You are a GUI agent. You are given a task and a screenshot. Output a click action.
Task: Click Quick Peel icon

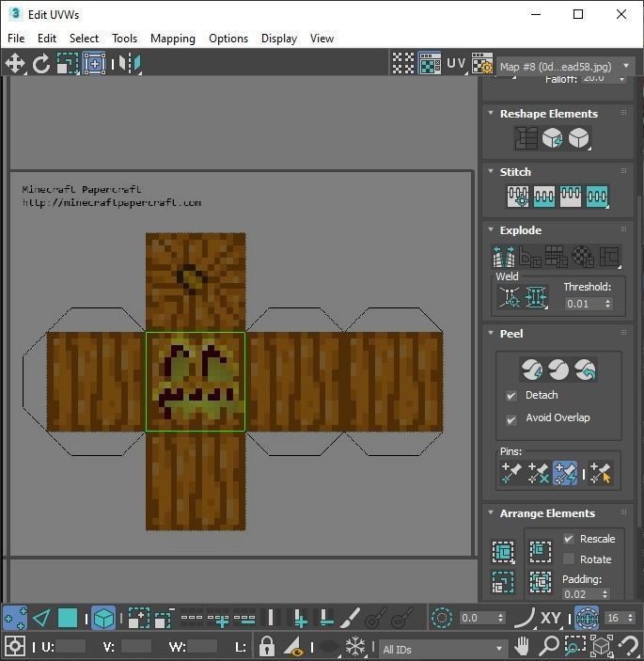point(531,370)
